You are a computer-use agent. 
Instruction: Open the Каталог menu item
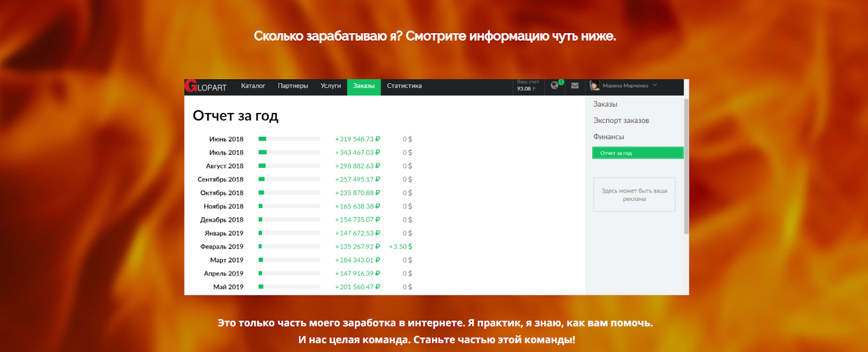(x=253, y=86)
